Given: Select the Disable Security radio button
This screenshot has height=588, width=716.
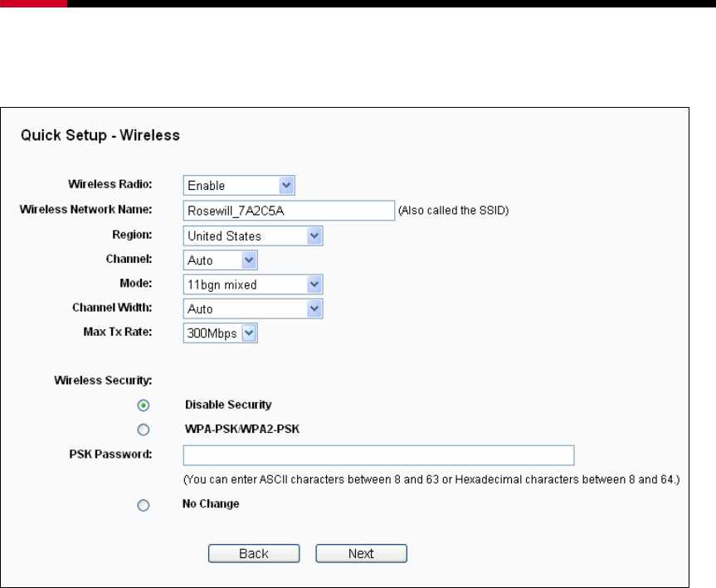Looking at the screenshot, I should click(144, 406).
